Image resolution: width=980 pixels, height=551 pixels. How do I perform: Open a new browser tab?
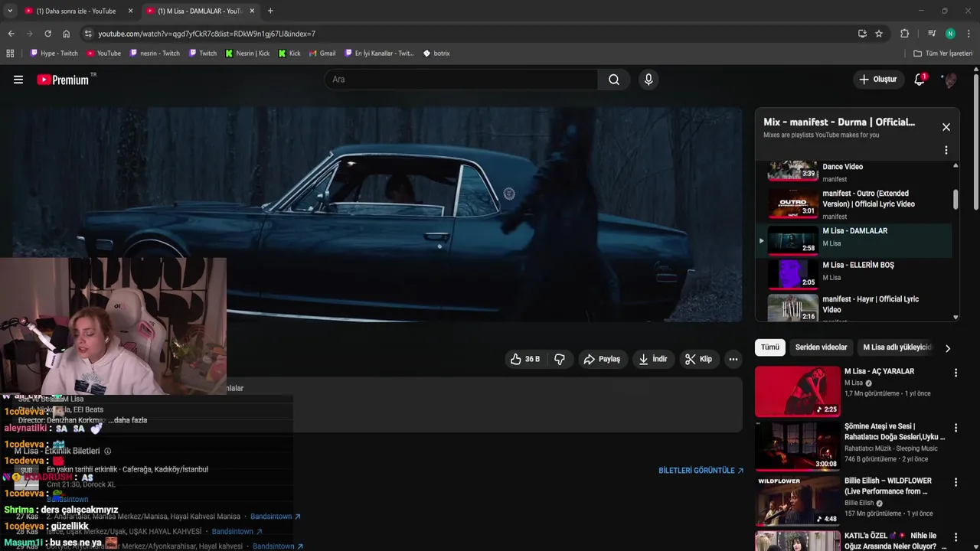(270, 11)
